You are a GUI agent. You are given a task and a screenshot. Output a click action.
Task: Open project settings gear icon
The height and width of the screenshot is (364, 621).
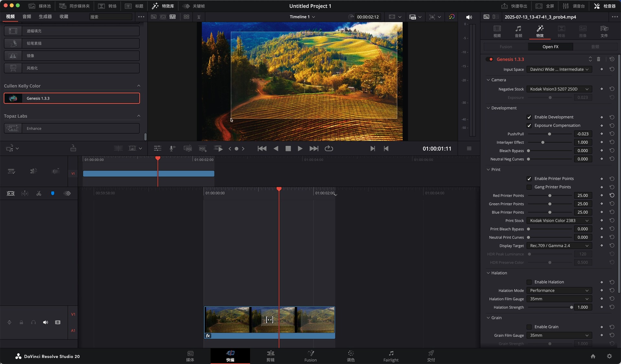(609, 356)
